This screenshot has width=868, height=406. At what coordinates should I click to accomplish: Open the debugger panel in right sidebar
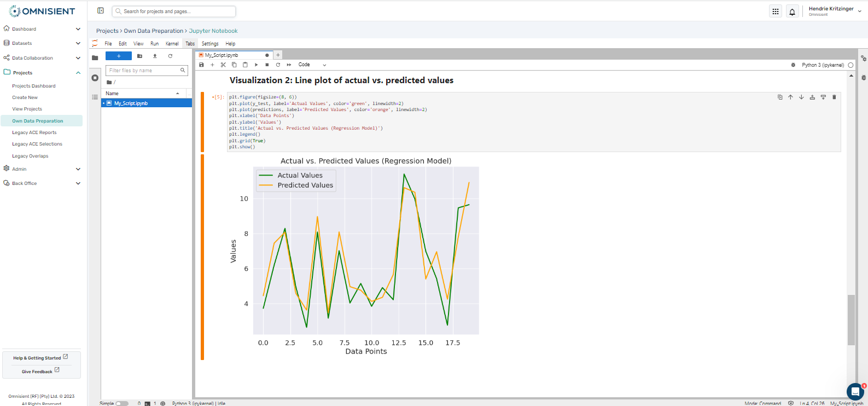click(x=864, y=78)
